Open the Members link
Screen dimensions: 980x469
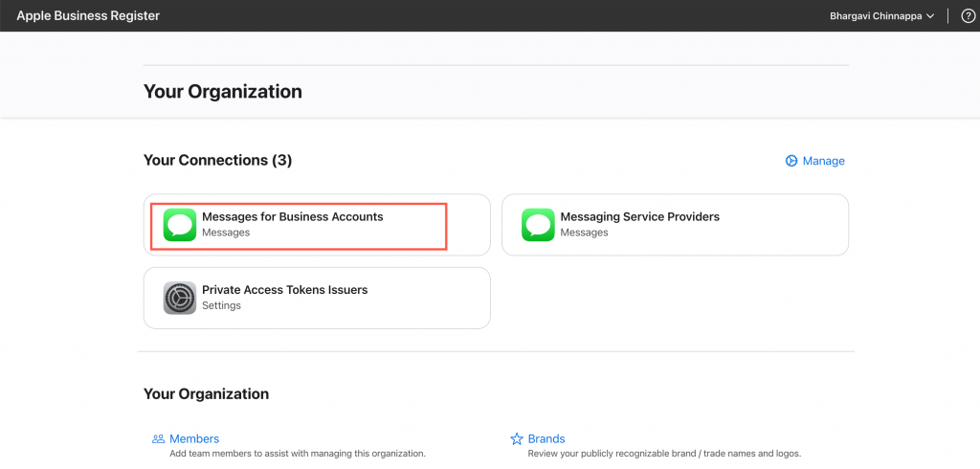pos(194,439)
